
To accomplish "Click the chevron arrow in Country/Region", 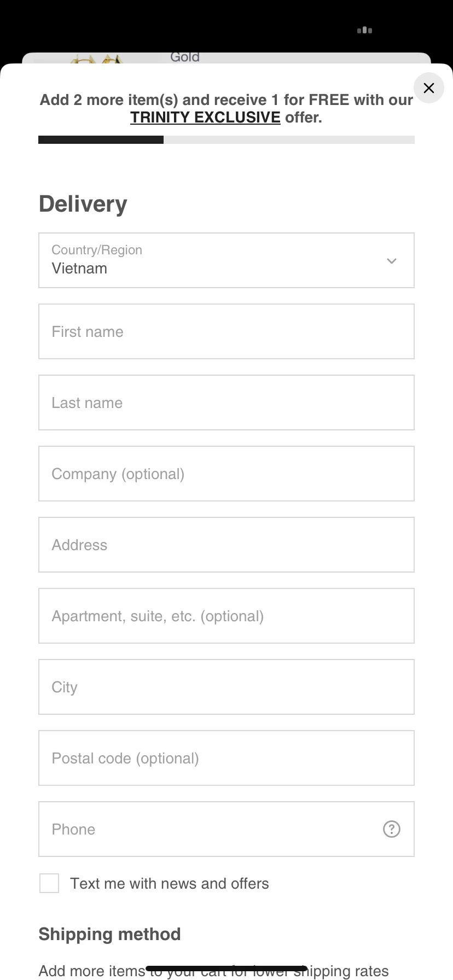I will (x=392, y=261).
